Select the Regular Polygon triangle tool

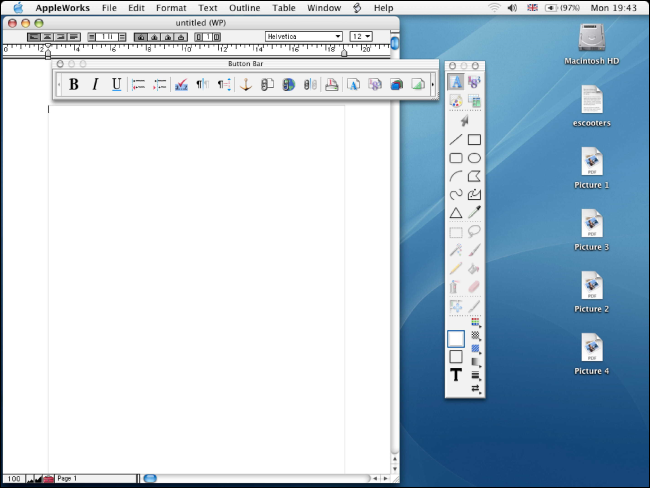click(x=456, y=213)
